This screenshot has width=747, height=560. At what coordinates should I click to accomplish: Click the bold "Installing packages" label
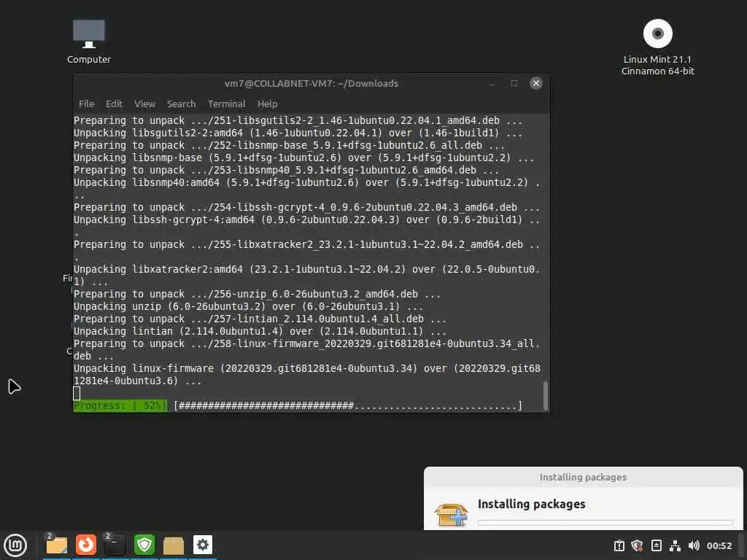(x=531, y=504)
